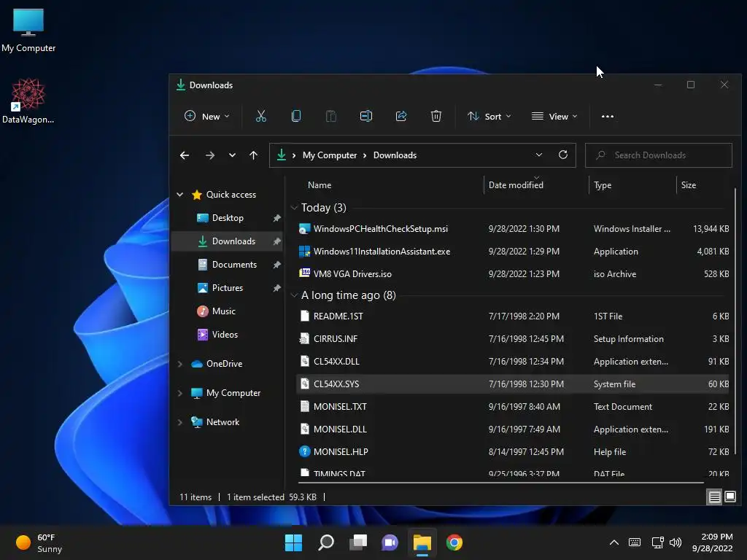Collapse the Today (3) group
The height and width of the screenshot is (560, 747).
tap(295, 208)
